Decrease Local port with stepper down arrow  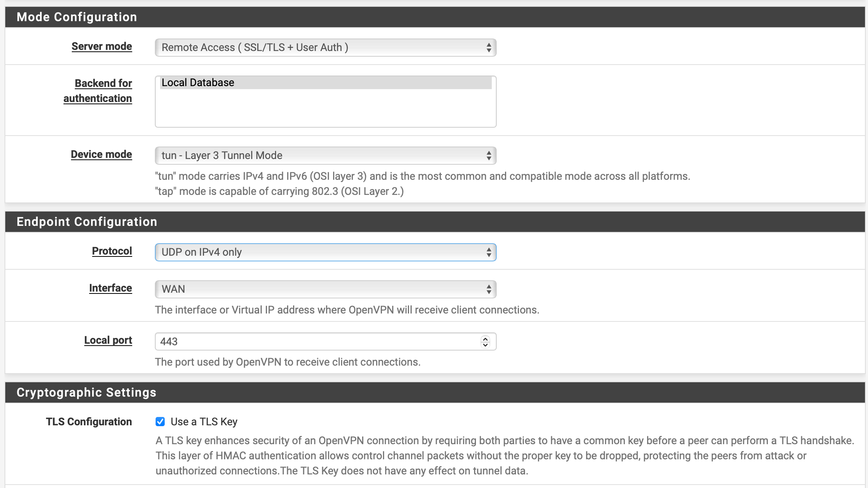(485, 344)
